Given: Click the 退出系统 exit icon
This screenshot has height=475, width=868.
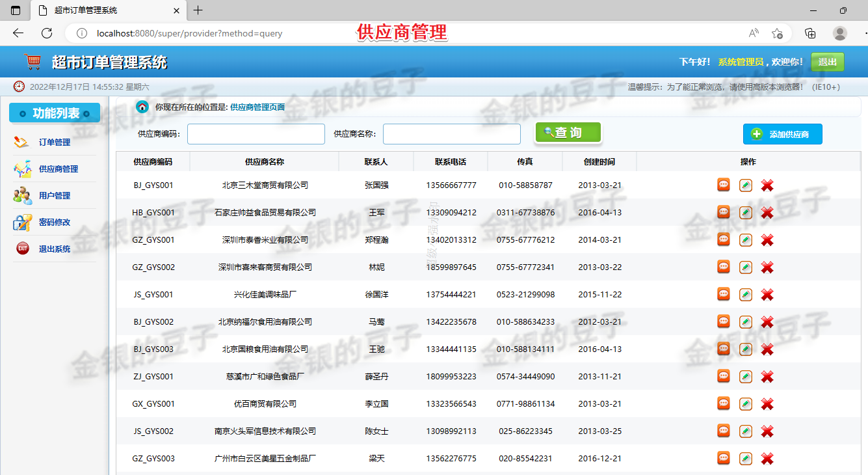Looking at the screenshot, I should click(21, 248).
